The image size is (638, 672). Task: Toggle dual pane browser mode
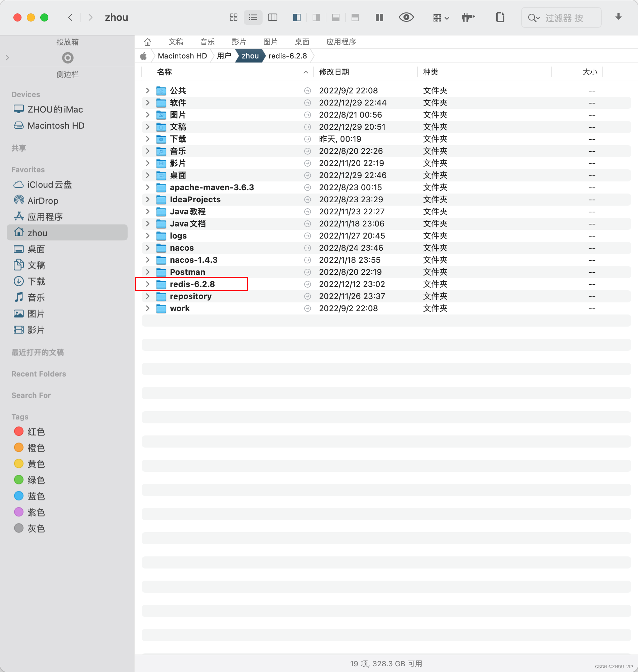point(379,17)
